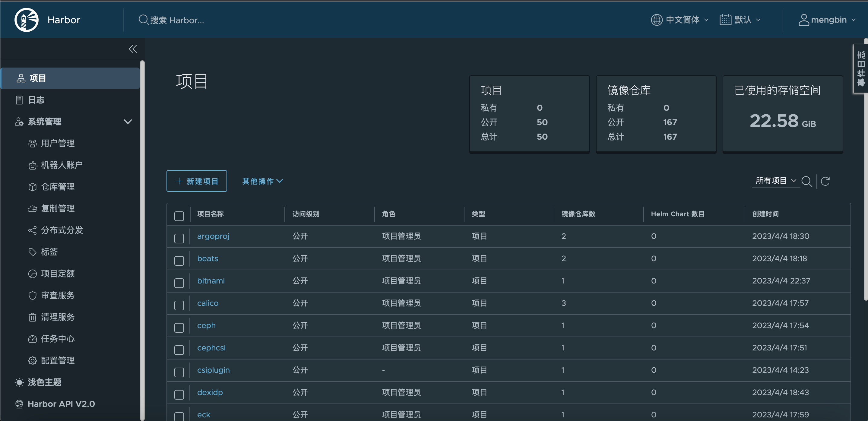Image resolution: width=868 pixels, height=421 pixels.
Task: Click the 项目 organization icon in sidebar
Action: (x=21, y=78)
